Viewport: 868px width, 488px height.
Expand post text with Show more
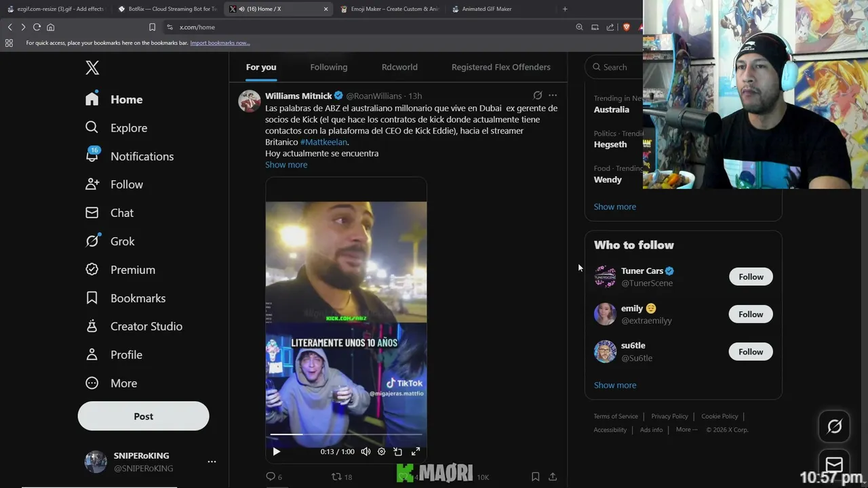point(286,165)
